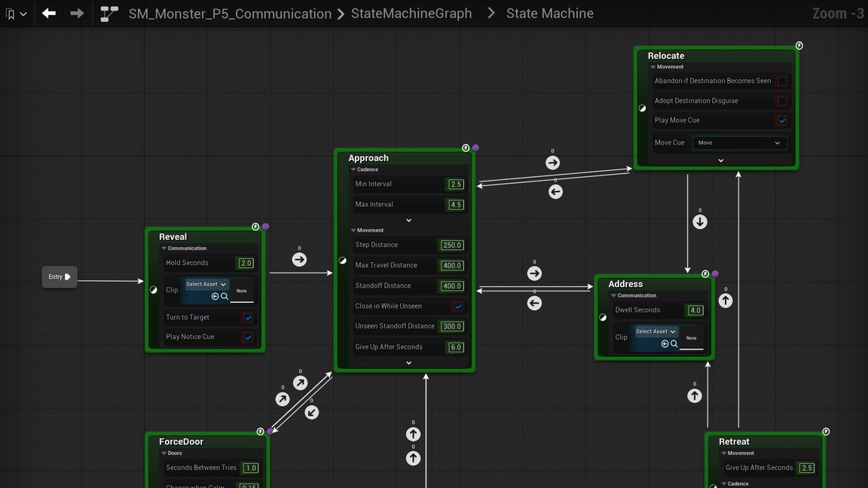
Task: Edit Unseen Standoff Distance value 300.0
Action: pyautogui.click(x=452, y=326)
